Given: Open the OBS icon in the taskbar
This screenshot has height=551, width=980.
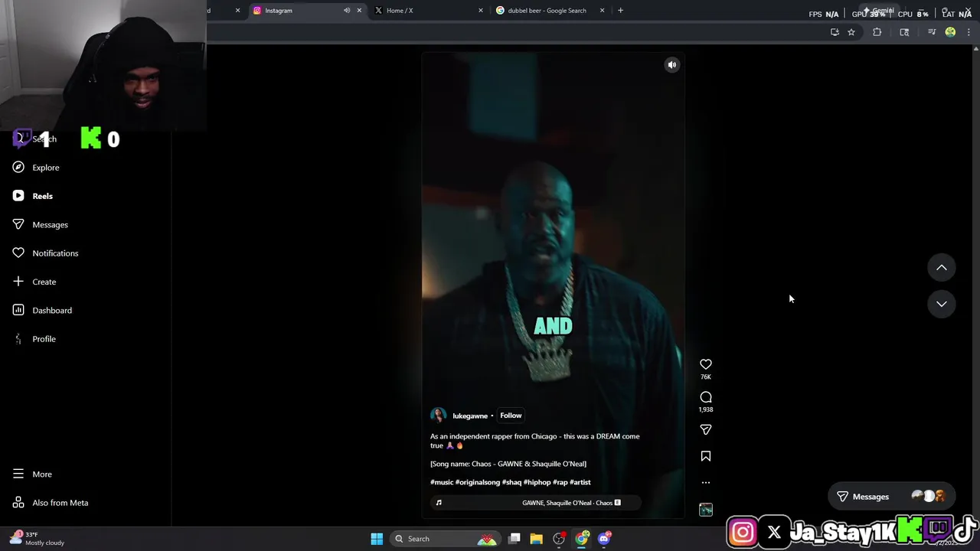Looking at the screenshot, I should tap(559, 539).
